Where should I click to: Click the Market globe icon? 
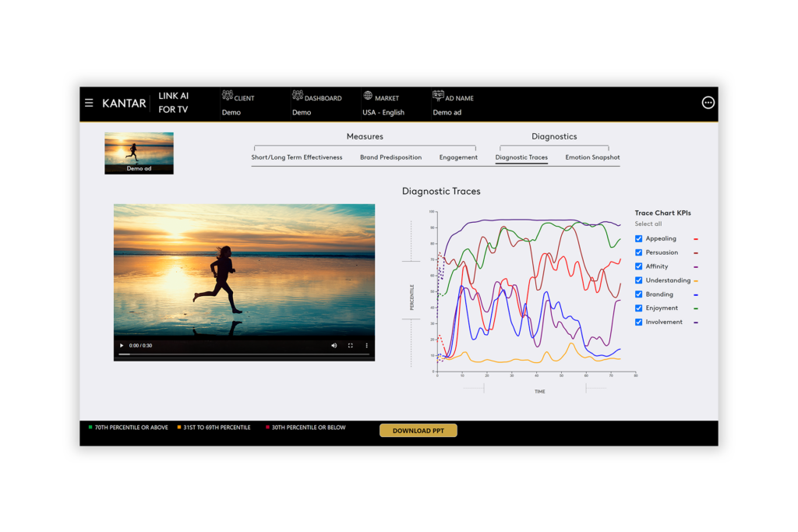point(368,96)
